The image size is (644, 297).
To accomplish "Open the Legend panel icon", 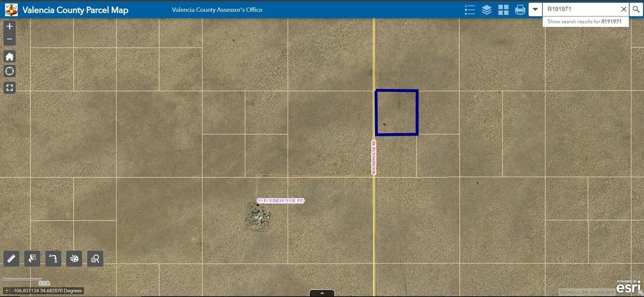I will click(470, 10).
